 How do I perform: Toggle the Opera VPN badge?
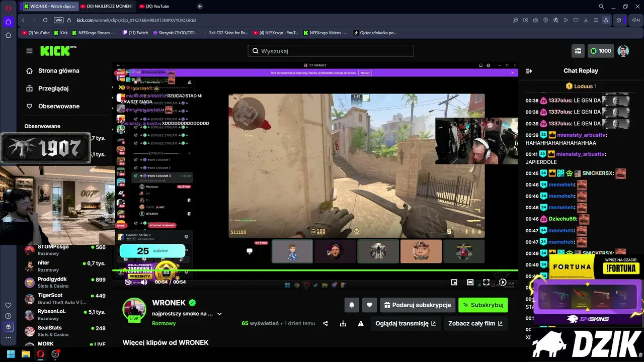tap(59, 20)
